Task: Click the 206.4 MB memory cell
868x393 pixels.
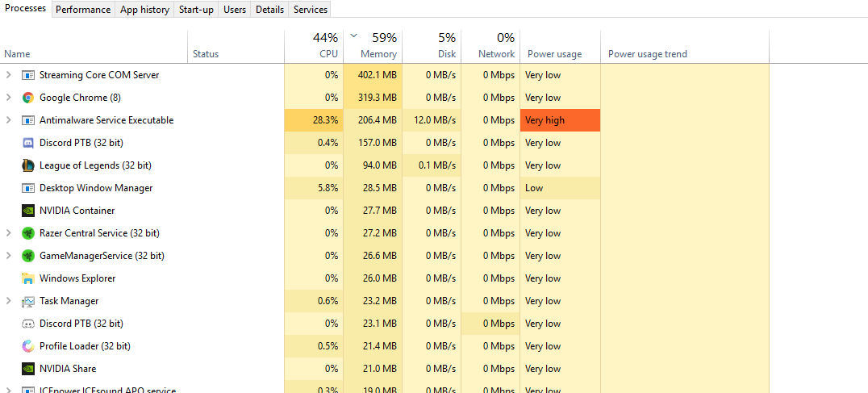Action: 373,120
